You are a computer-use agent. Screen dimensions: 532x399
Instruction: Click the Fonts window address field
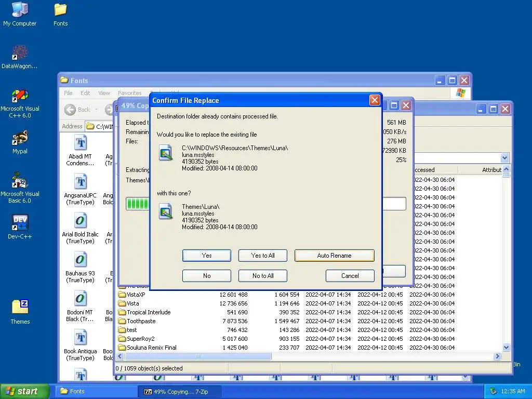pos(99,126)
